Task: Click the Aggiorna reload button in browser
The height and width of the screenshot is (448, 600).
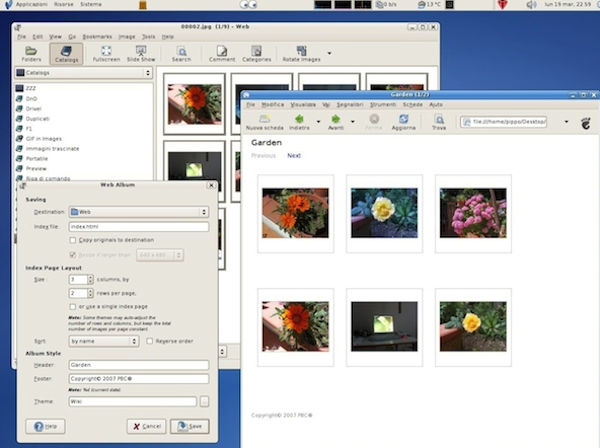Action: (404, 122)
